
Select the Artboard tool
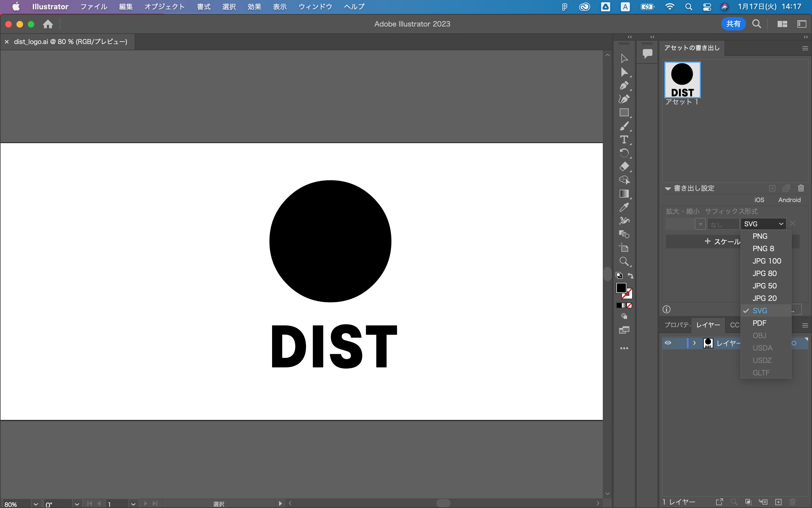[624, 248]
